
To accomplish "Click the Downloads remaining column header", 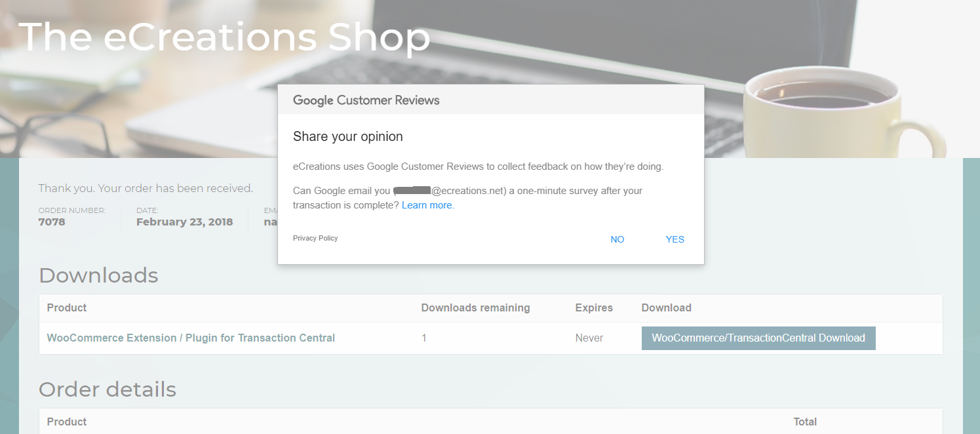I will [x=475, y=307].
